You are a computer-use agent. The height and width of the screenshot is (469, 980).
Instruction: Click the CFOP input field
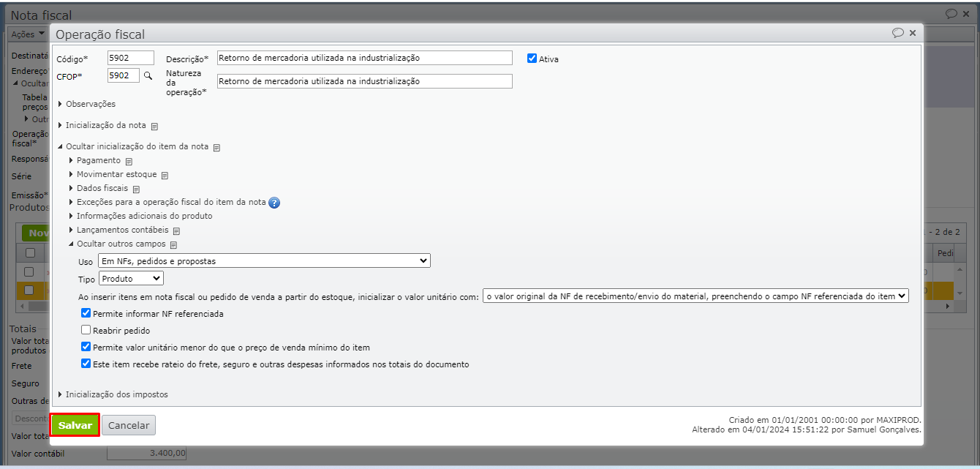[x=124, y=75]
